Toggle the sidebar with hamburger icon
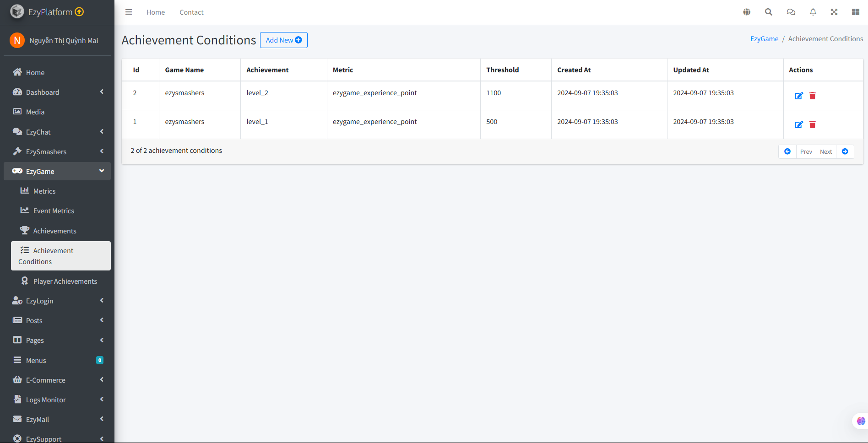Image resolution: width=868 pixels, height=443 pixels. click(129, 12)
